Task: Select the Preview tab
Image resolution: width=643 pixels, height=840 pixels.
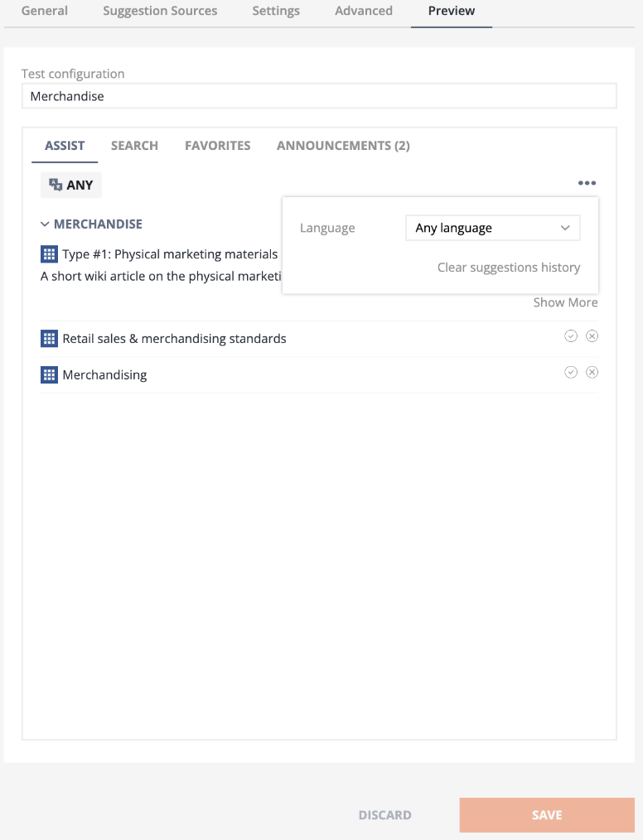Action: [451, 11]
